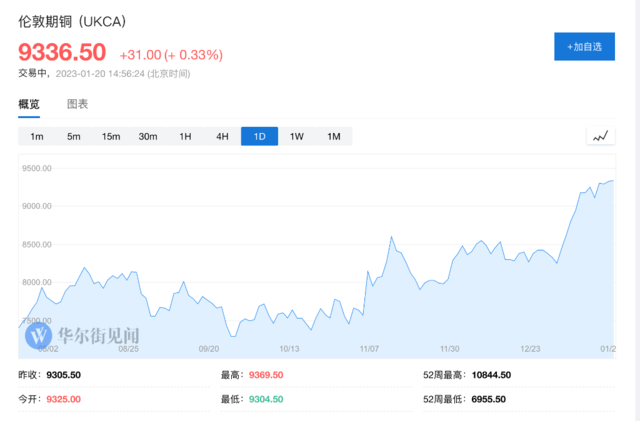Select the 1m interval

click(x=37, y=136)
